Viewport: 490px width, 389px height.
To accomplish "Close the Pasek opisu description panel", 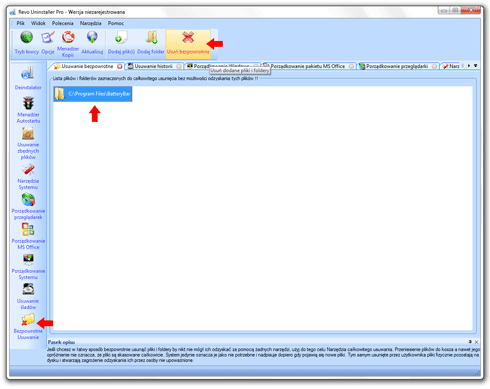I will [476, 342].
